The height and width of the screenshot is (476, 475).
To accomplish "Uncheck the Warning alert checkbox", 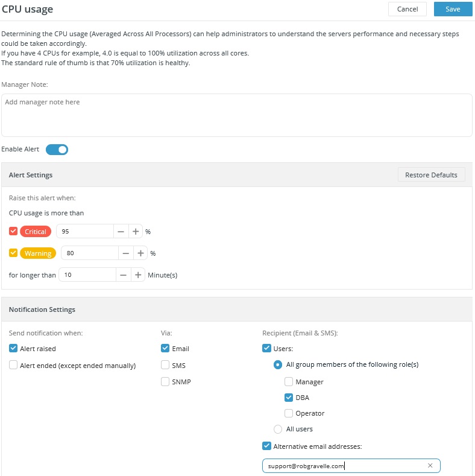I will 13,253.
